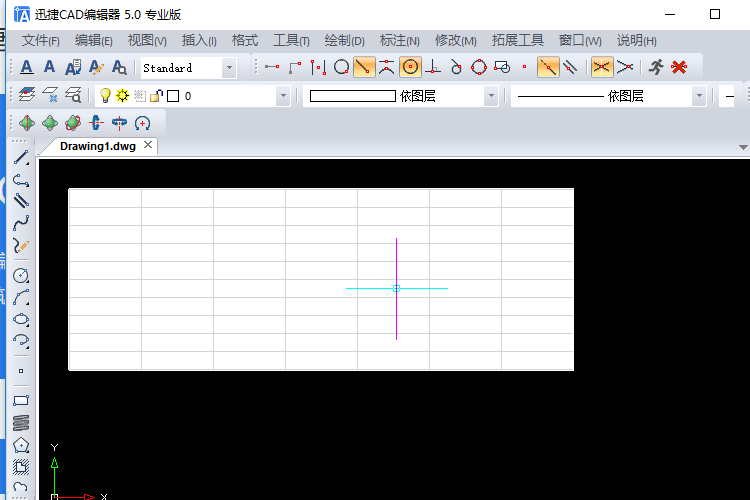Open the 拓展工具 menu

(518, 41)
